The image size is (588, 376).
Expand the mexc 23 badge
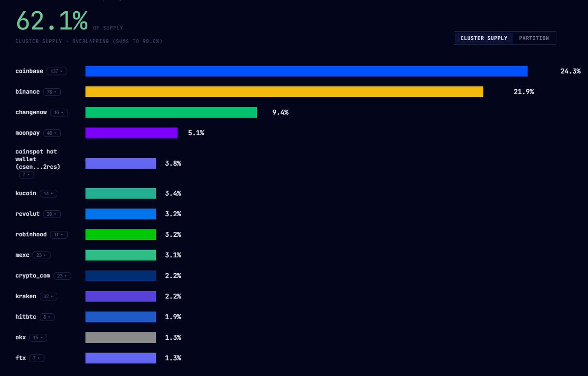[x=42, y=255]
